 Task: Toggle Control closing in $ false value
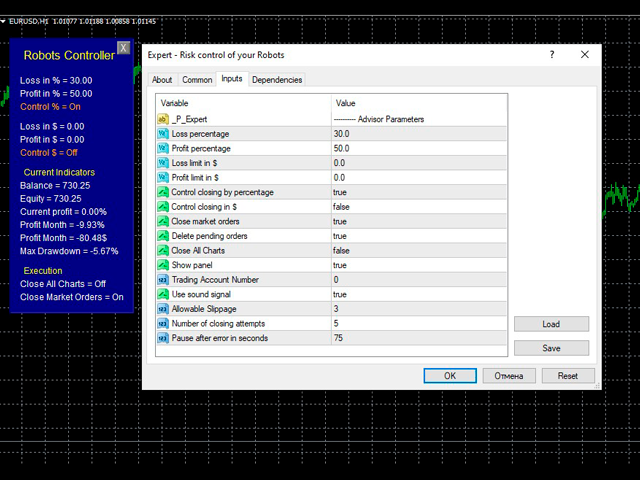(x=419, y=207)
